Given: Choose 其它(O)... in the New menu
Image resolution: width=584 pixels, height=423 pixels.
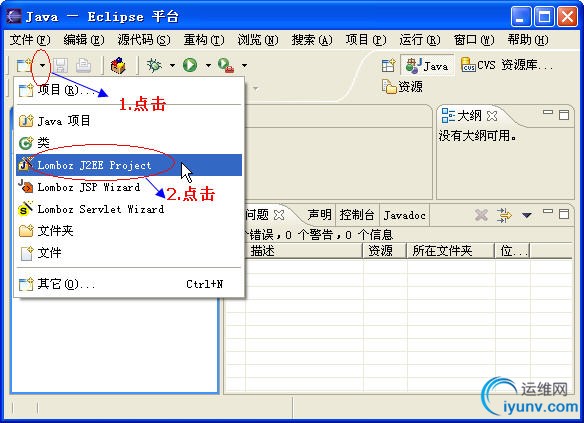Looking at the screenshot, I should (x=129, y=284).
